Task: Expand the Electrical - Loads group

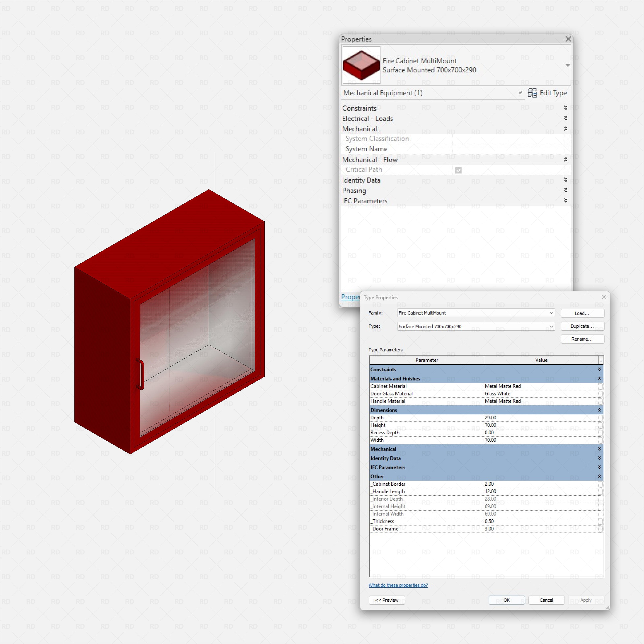Action: [566, 118]
